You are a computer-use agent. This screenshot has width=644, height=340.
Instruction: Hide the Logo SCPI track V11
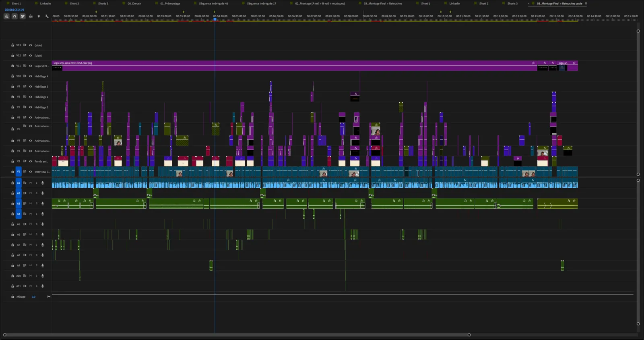point(31,66)
